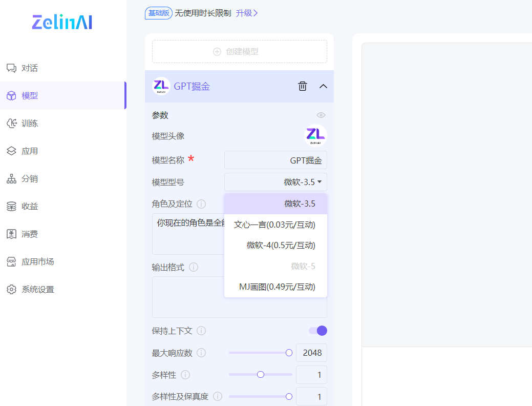Click the info icon beside 多样性及保真度

[218, 396]
